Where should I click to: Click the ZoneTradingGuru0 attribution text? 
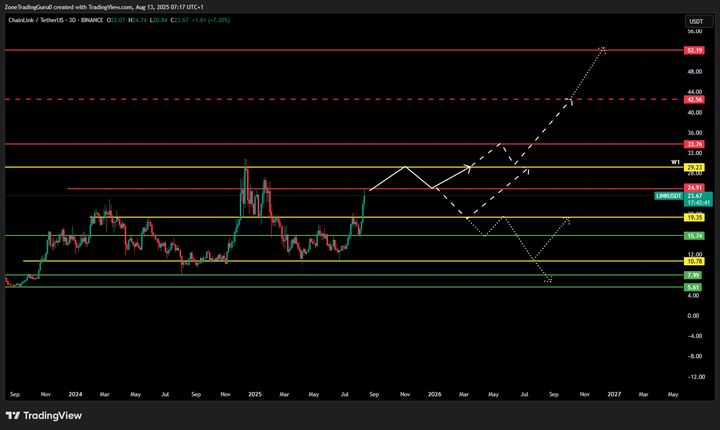coord(36,6)
